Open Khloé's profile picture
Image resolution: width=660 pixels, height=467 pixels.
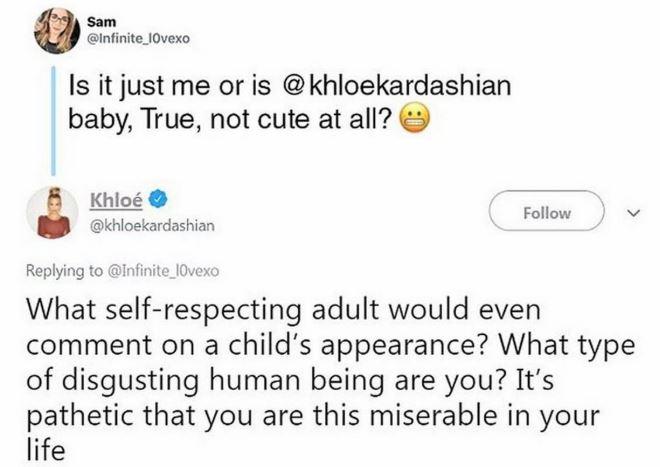coord(55,212)
